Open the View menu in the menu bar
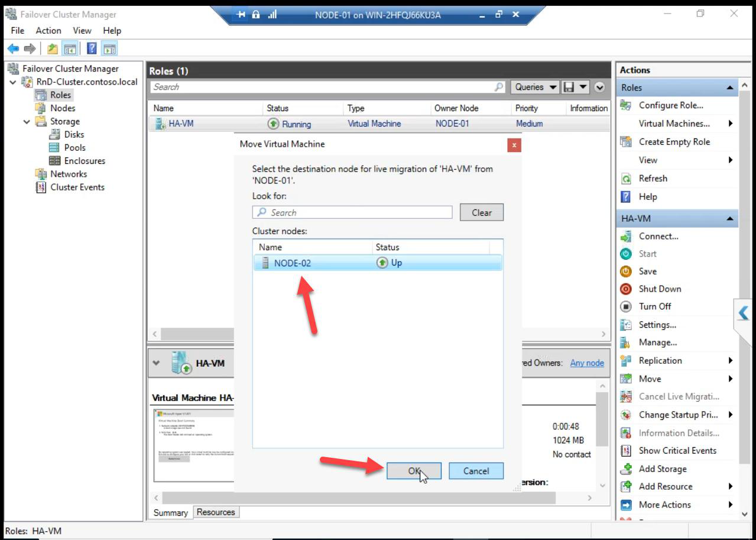The height and width of the screenshot is (540, 756). [82, 31]
